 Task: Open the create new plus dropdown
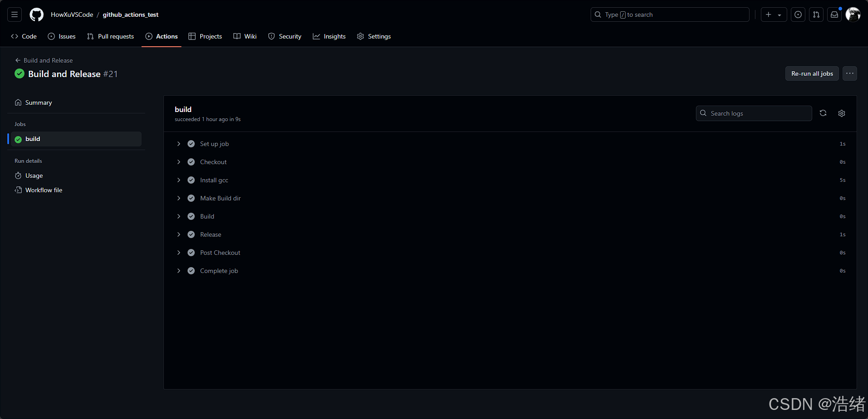pos(773,15)
